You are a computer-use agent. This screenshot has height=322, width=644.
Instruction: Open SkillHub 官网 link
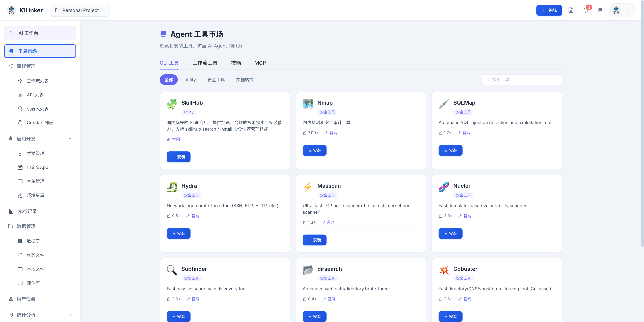tap(174, 139)
